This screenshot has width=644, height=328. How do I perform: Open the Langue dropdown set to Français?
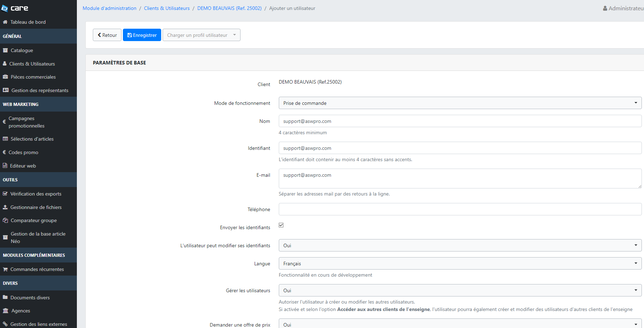(460, 264)
